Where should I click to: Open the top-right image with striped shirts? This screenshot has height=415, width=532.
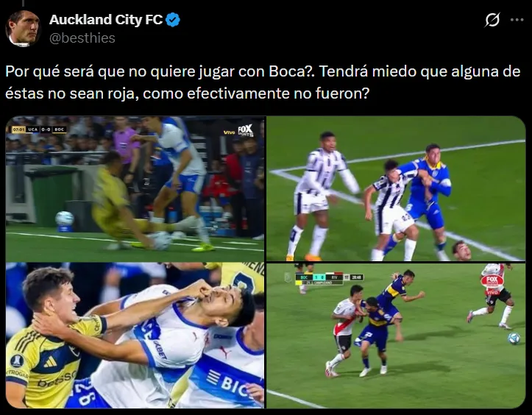pyautogui.click(x=396, y=188)
